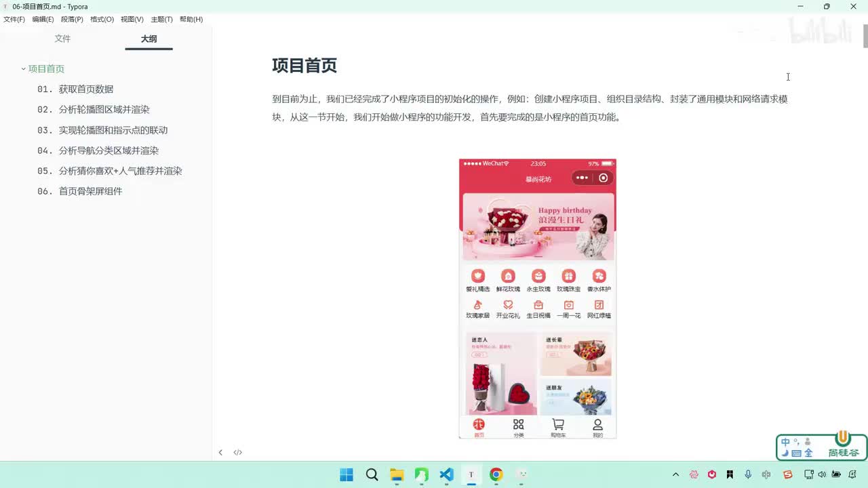The image size is (868, 488).
Task: Open the 视图(V) menu
Action: [x=132, y=19]
